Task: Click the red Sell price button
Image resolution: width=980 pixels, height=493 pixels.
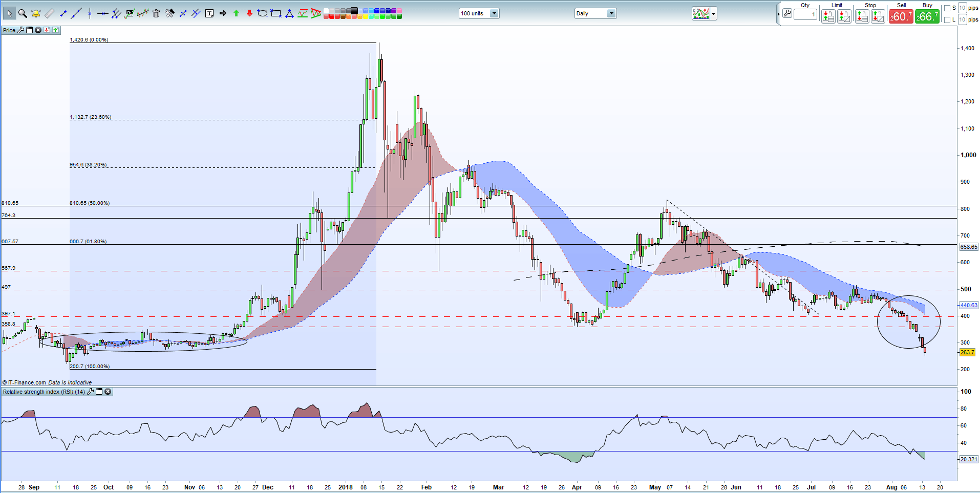Action: [x=901, y=16]
